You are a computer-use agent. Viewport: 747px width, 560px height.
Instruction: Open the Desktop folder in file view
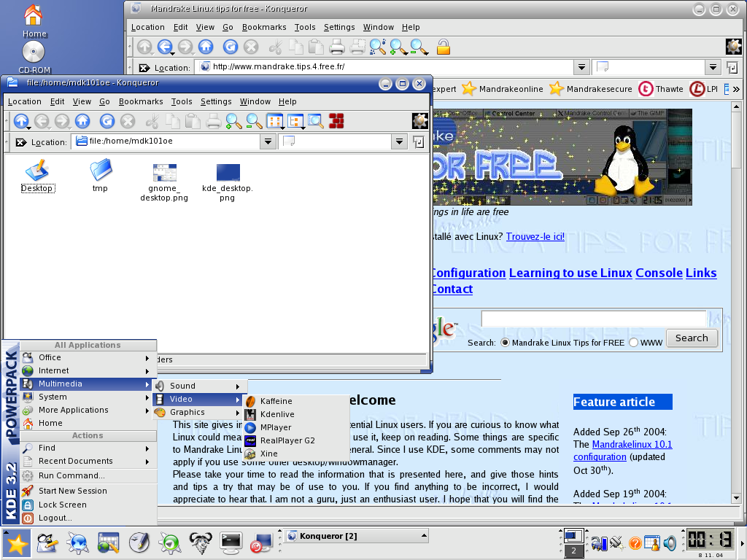37,176
